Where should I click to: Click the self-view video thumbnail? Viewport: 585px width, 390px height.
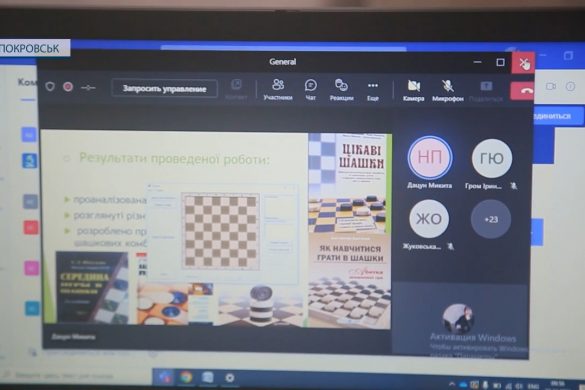[458, 318]
